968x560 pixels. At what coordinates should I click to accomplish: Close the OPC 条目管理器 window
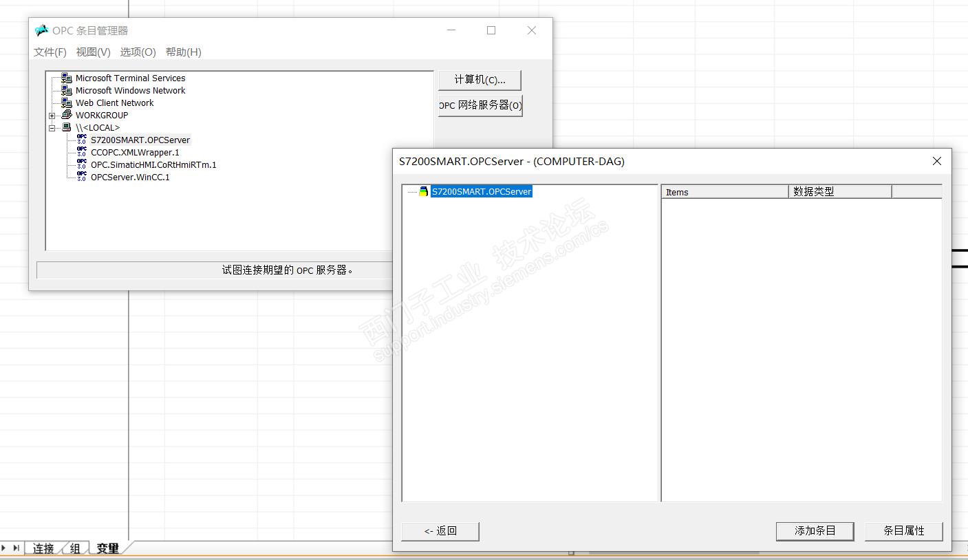pos(531,30)
